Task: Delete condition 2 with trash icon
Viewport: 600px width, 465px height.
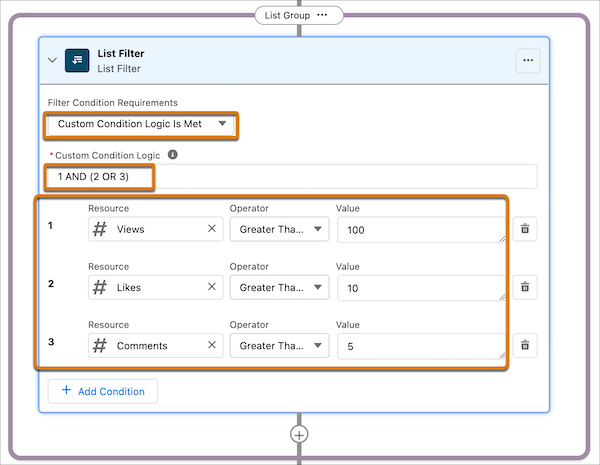Action: (526, 287)
